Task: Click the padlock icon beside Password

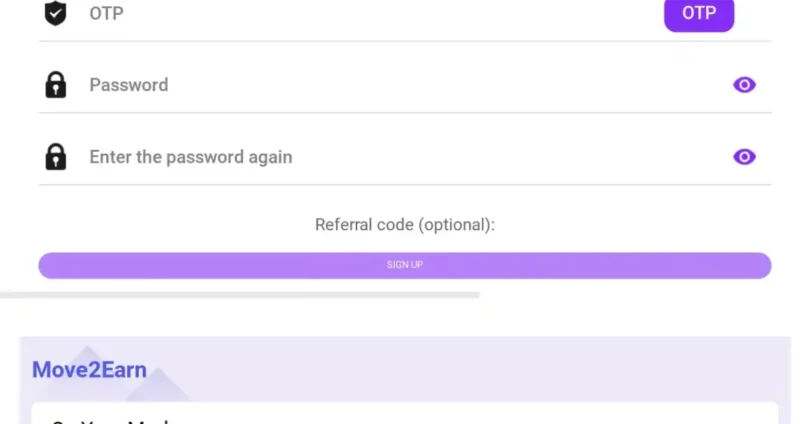Action: pyautogui.click(x=55, y=85)
